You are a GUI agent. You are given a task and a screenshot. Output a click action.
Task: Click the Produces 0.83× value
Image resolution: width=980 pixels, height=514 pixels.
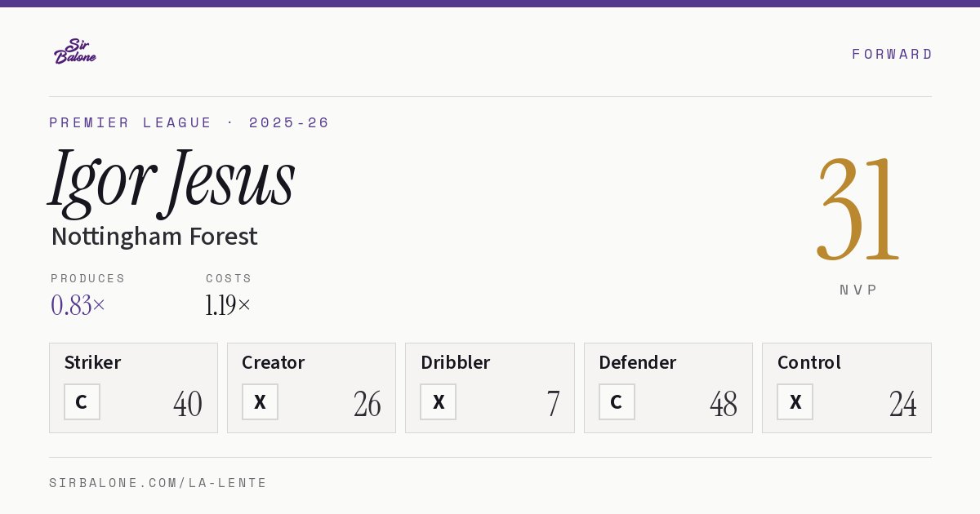(78, 305)
